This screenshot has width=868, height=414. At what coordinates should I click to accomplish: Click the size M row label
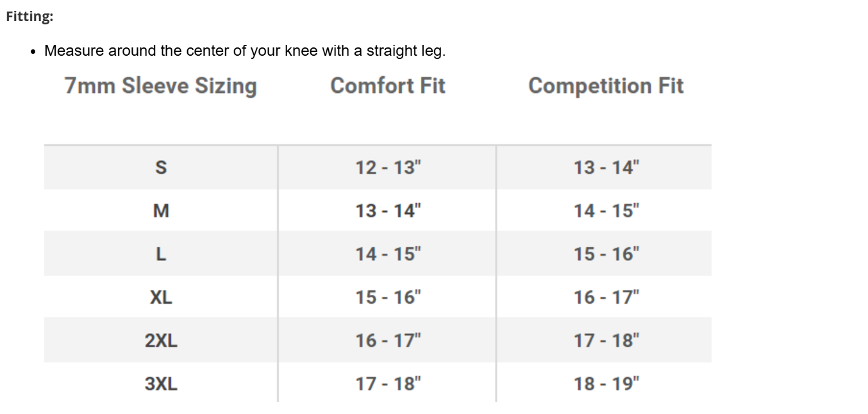(161, 211)
